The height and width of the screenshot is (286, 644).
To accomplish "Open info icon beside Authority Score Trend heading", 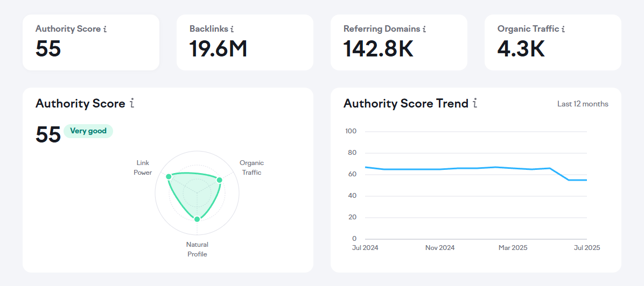I will [475, 103].
